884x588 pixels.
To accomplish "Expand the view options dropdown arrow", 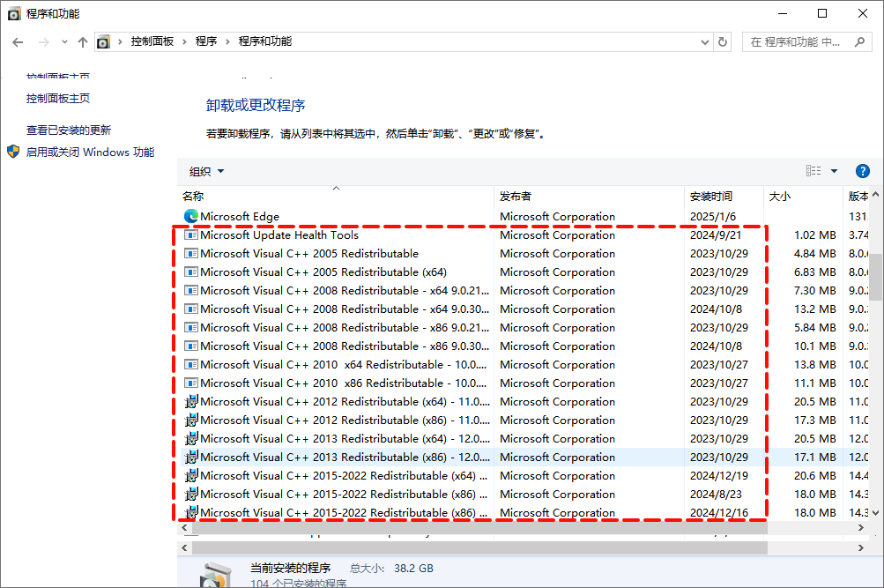I will click(x=834, y=171).
